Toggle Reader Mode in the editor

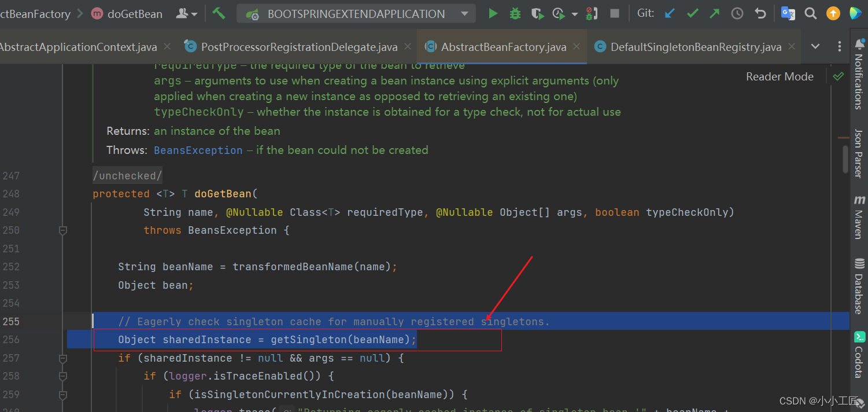[780, 76]
